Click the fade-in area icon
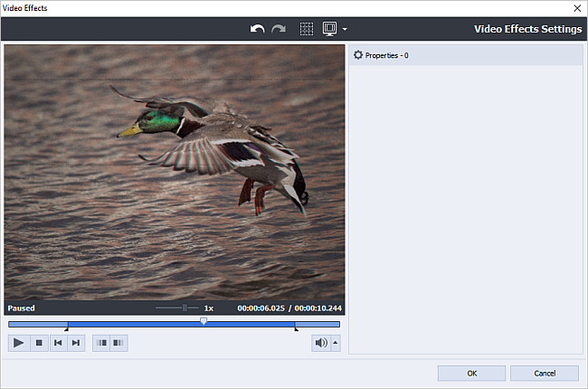Screen dimensions: 588x389 click(101, 343)
